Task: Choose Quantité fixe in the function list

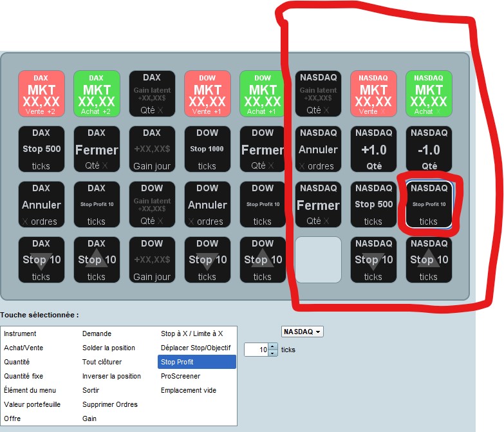Action: tap(23, 376)
